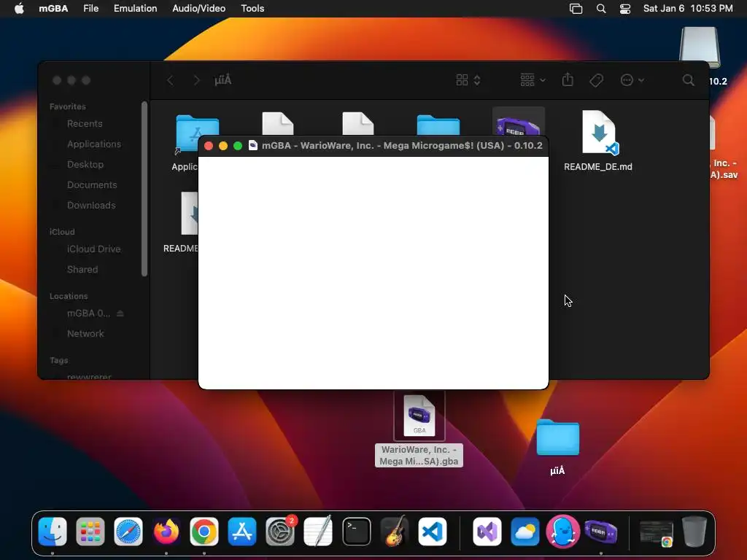Open the Emulation menu

[135, 9]
